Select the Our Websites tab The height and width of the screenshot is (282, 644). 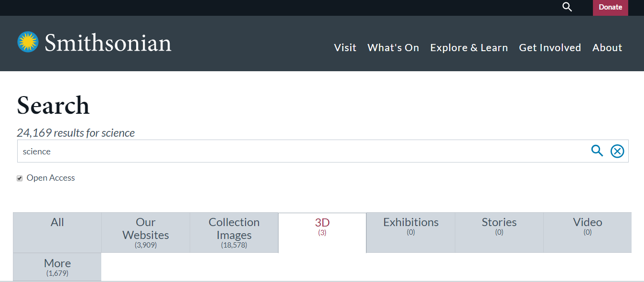coord(146,232)
